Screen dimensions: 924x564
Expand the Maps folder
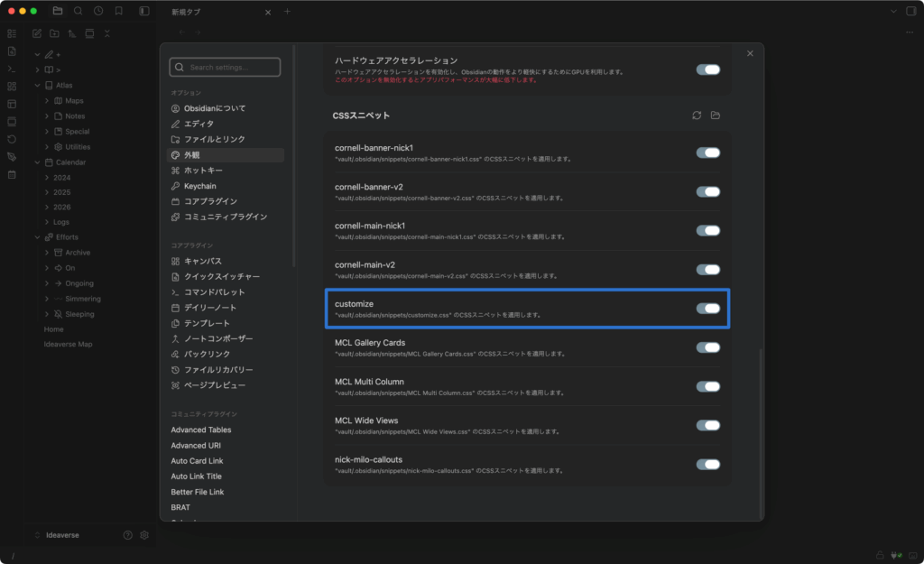pos(47,101)
